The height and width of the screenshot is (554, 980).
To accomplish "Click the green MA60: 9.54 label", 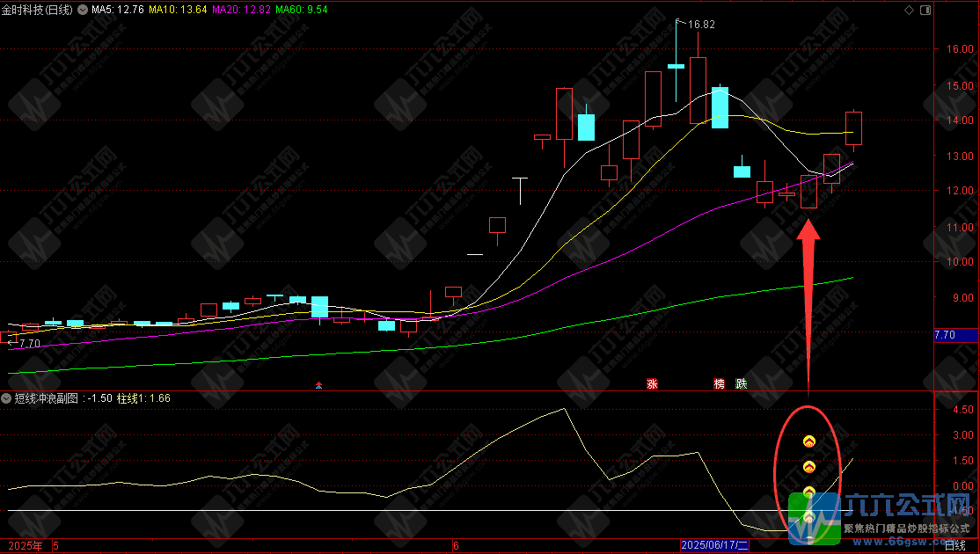I will click(302, 10).
